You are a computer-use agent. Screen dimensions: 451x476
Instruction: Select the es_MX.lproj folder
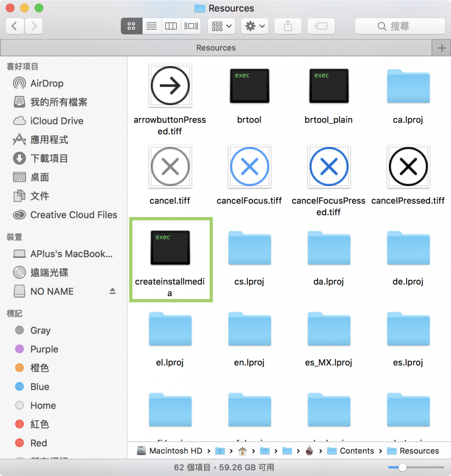(x=329, y=329)
